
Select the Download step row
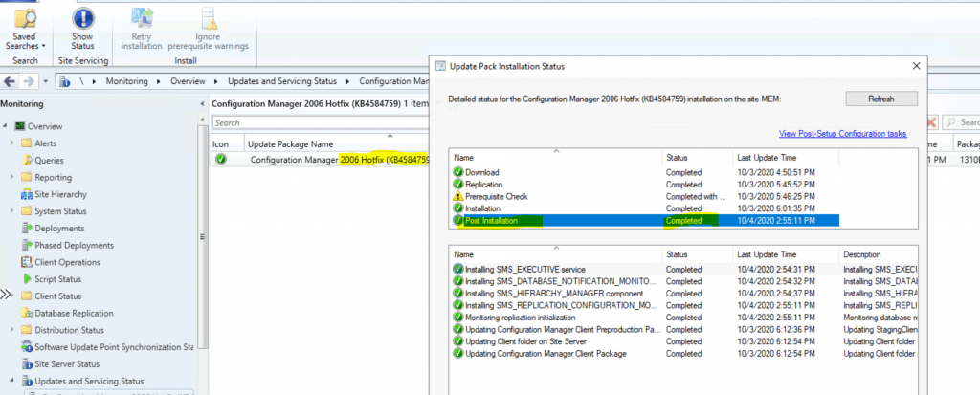pyautogui.click(x=644, y=172)
